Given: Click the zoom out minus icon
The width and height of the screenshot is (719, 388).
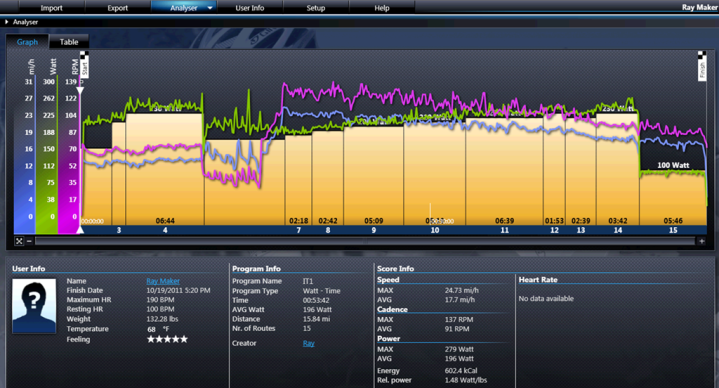Looking at the screenshot, I should coord(29,241).
